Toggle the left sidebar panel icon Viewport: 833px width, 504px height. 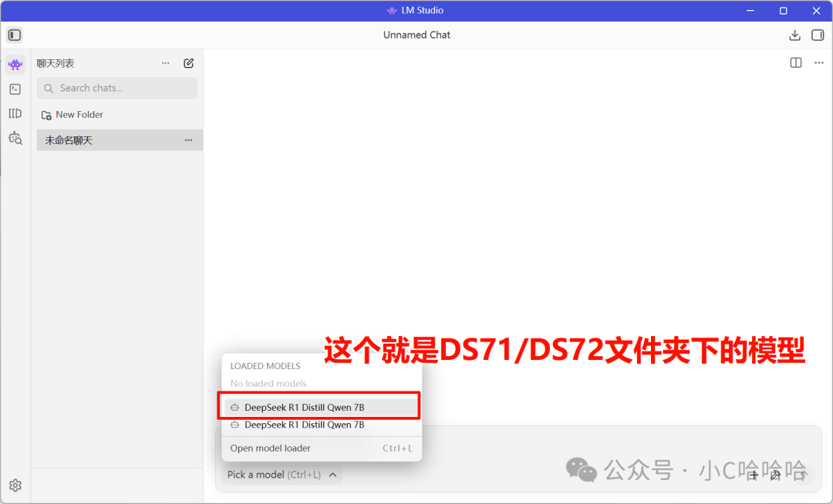(15, 35)
